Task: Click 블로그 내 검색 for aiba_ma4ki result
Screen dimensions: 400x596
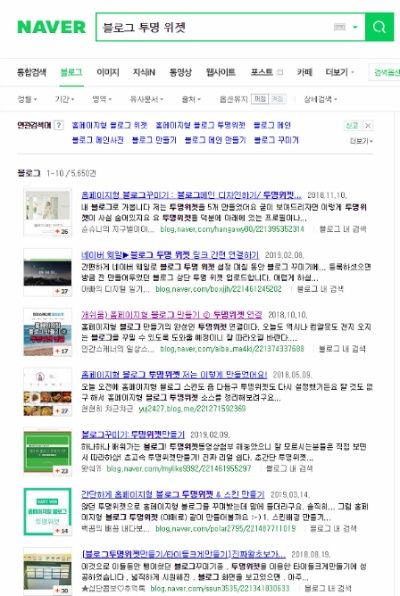Action: point(342,349)
